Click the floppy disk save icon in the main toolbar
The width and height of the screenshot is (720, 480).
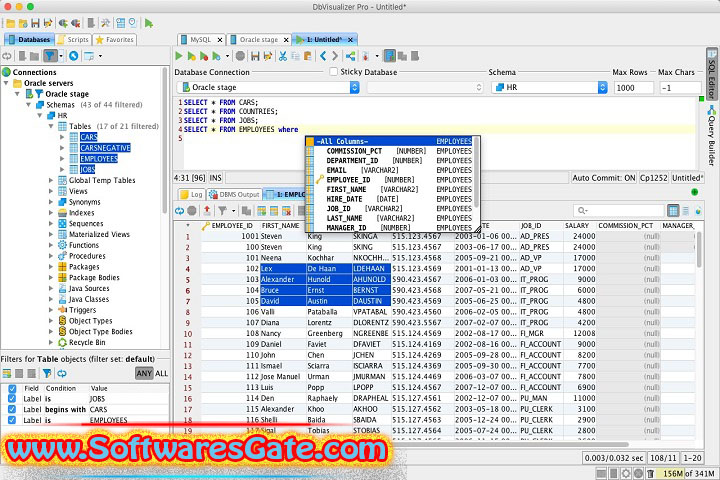[35, 23]
